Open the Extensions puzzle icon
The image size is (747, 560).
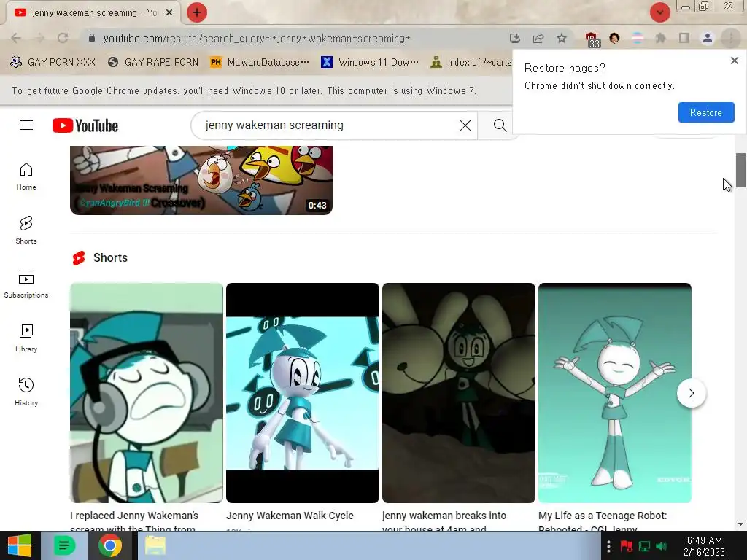point(661,38)
